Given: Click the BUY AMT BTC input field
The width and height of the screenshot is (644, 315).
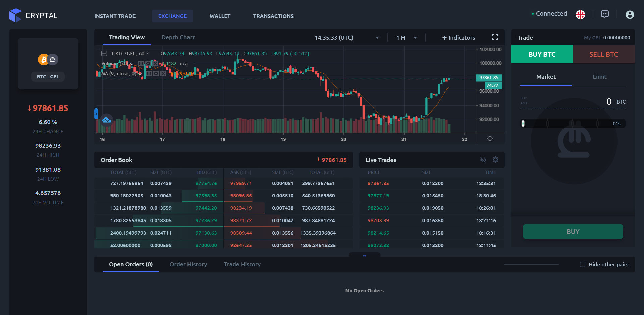Looking at the screenshot, I should pos(573,101).
